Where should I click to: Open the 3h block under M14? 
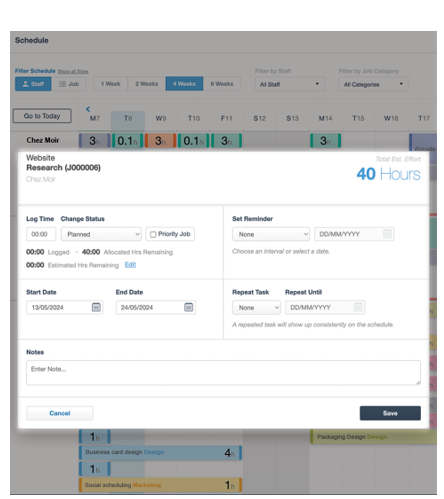click(x=325, y=141)
